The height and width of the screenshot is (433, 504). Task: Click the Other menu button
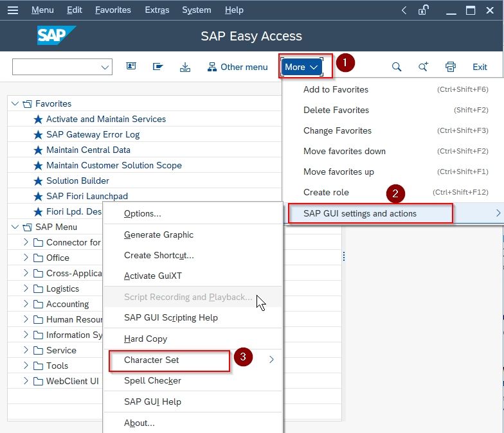238,67
